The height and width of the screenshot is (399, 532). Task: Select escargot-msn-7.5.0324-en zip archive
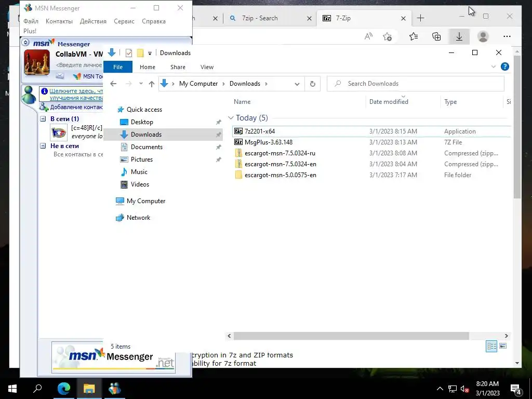[280, 164]
